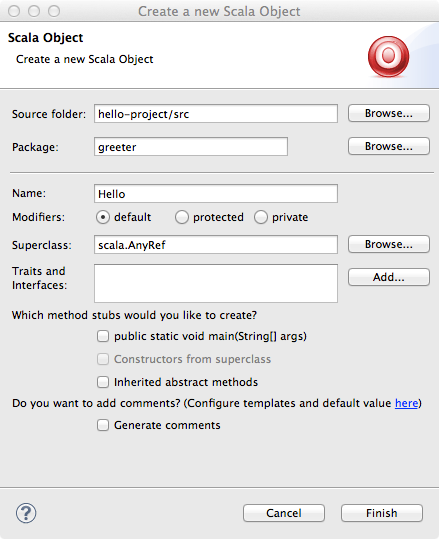
Task: Click the help question mark icon
Action: point(26,513)
